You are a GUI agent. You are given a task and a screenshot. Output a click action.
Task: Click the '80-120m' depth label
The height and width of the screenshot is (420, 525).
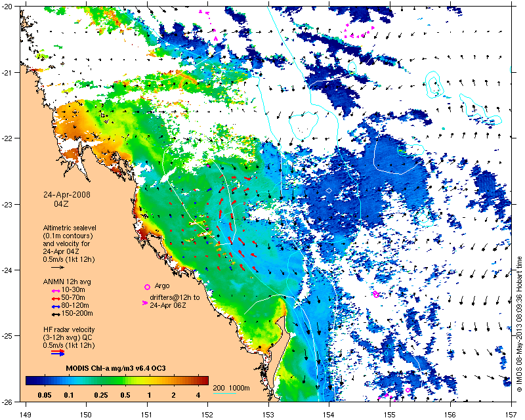(75, 305)
